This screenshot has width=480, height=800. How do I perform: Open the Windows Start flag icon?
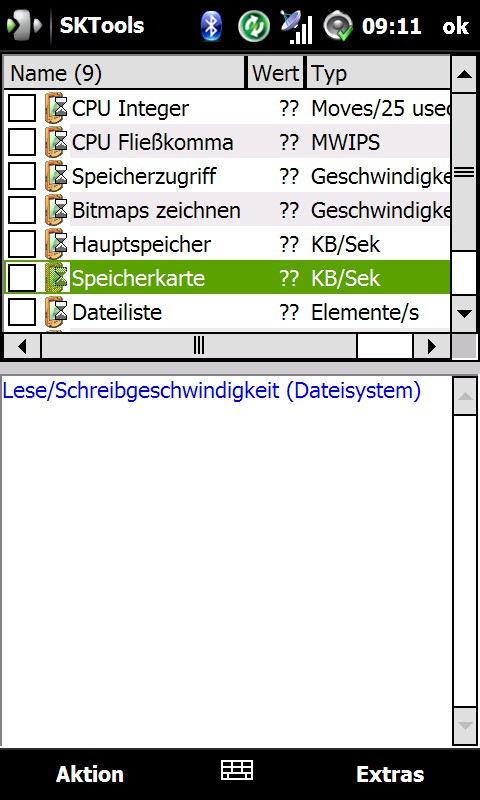tap(23, 26)
